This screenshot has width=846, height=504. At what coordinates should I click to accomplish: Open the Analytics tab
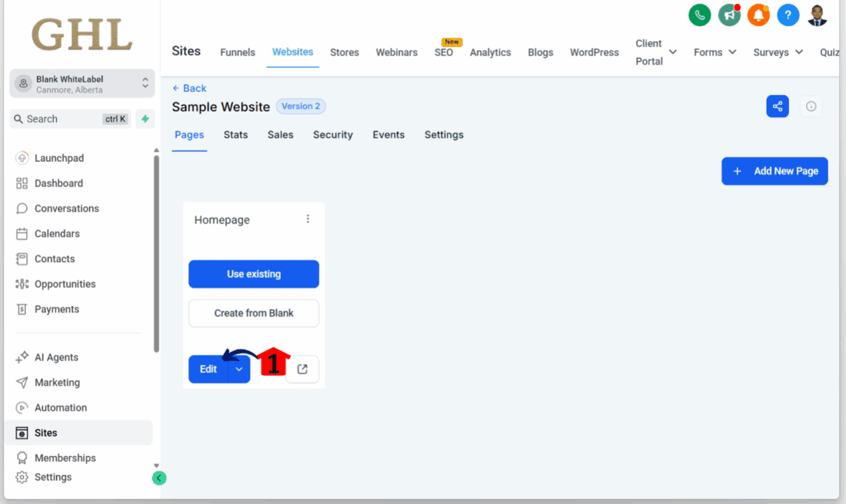490,52
